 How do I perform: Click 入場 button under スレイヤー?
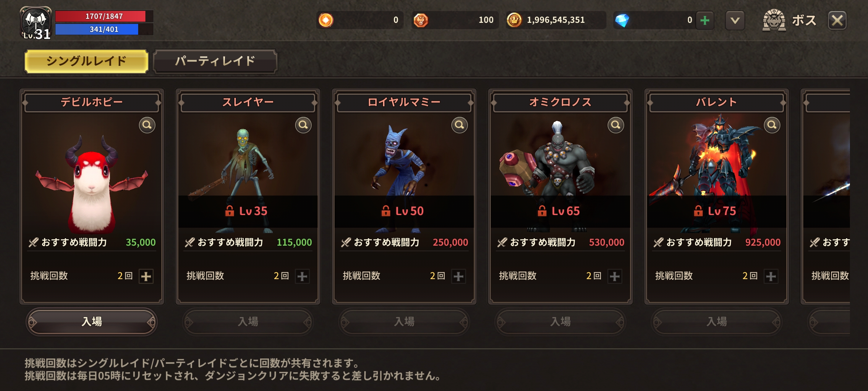click(x=248, y=321)
